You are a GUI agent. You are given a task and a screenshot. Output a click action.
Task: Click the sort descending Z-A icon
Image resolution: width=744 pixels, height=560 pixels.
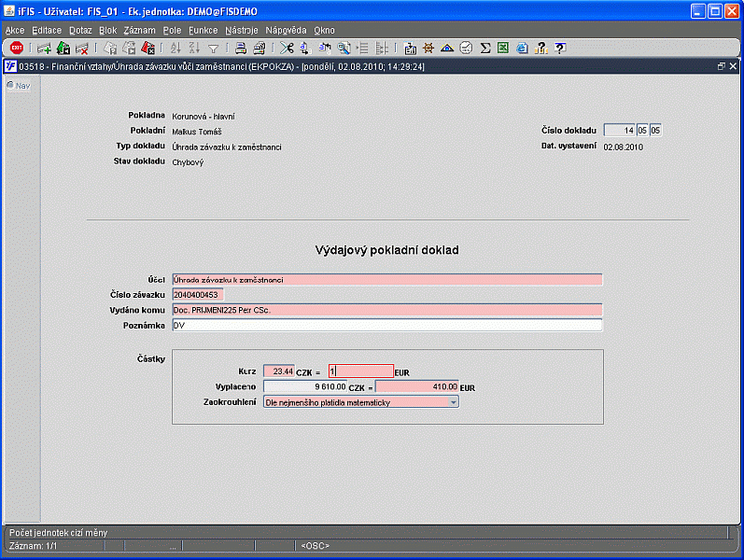click(194, 48)
